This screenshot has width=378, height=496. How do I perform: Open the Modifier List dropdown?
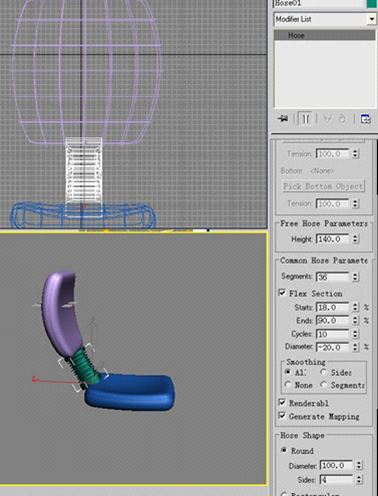pyautogui.click(x=325, y=19)
